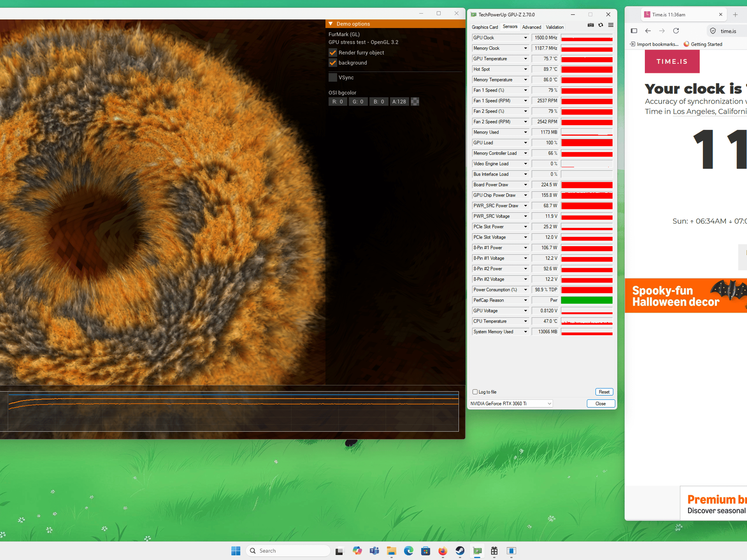
Task: Open Microsoft Edge from the taskbar
Action: tap(409, 551)
